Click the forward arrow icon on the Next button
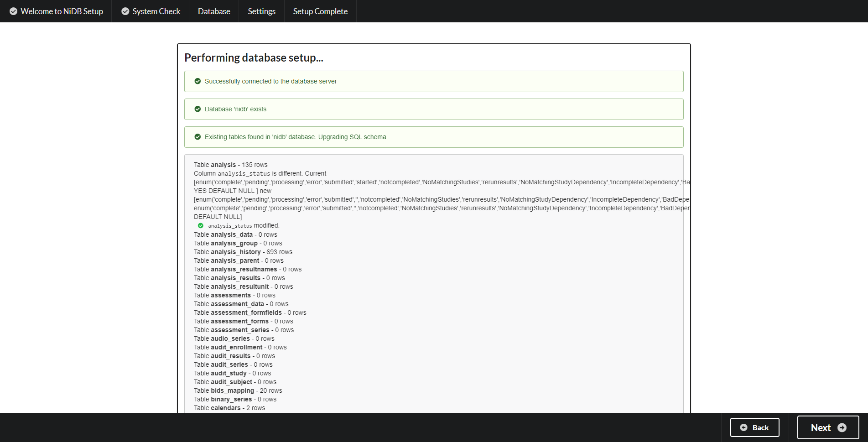Image resolution: width=868 pixels, height=442 pixels. (x=842, y=427)
